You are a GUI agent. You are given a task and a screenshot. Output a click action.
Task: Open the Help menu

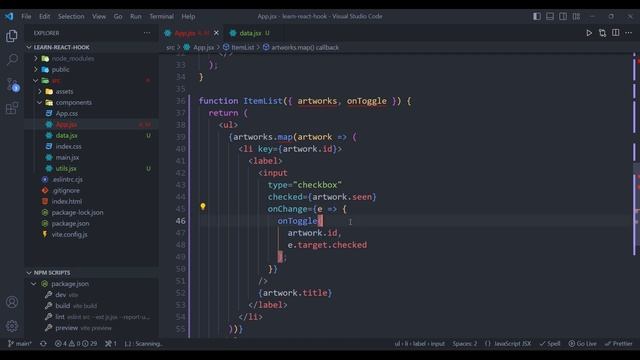pyautogui.click(x=188, y=16)
